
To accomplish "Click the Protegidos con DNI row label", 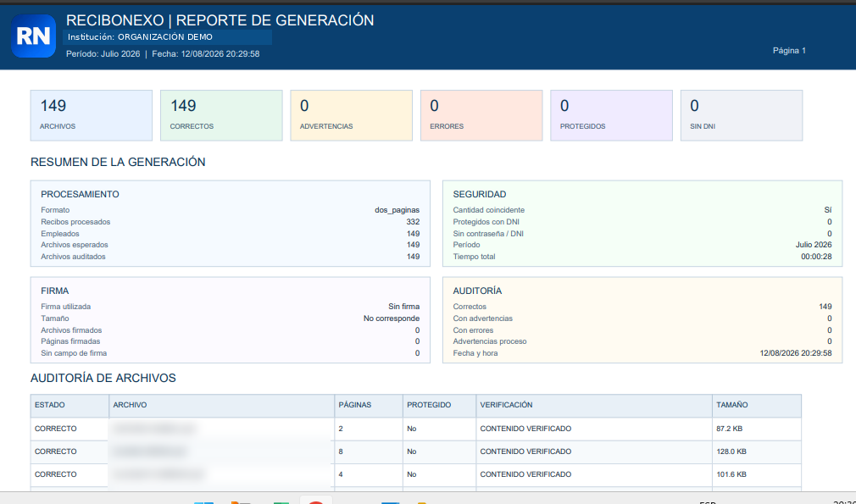I will 486,222.
